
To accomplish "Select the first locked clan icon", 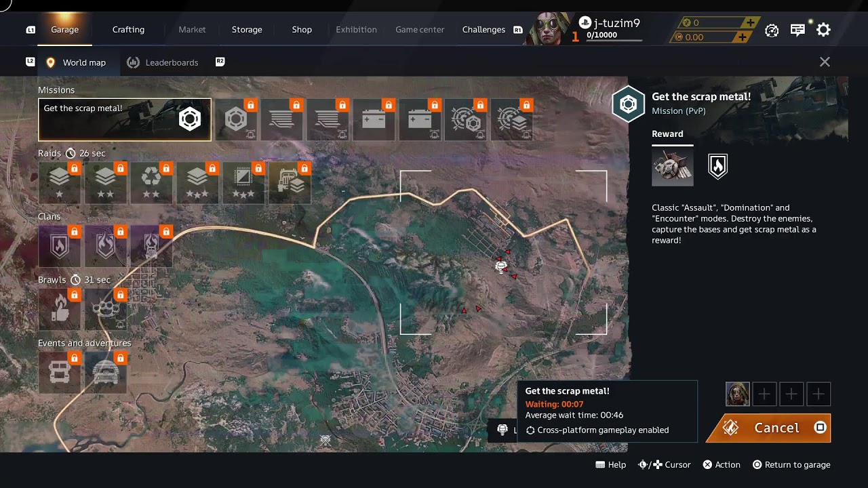I will pyautogui.click(x=60, y=246).
